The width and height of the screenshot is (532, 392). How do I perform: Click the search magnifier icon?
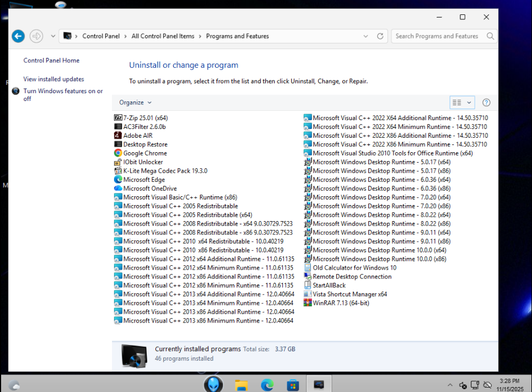(490, 36)
